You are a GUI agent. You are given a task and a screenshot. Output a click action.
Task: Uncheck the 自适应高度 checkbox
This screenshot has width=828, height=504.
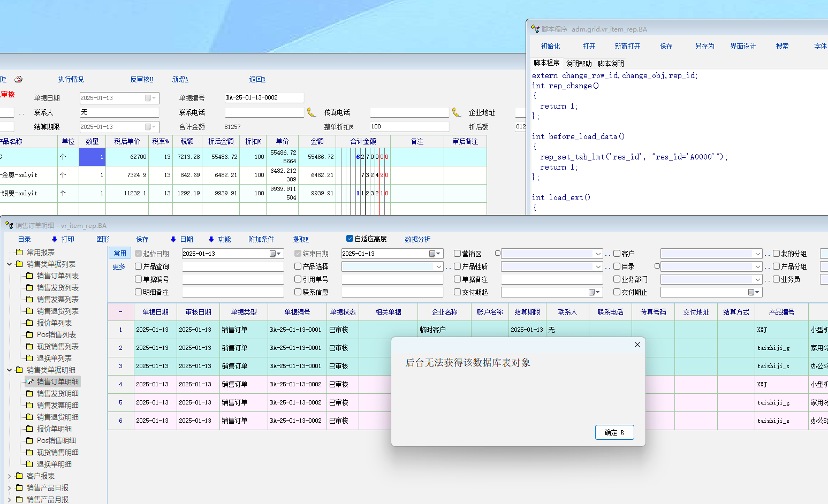[350, 239]
